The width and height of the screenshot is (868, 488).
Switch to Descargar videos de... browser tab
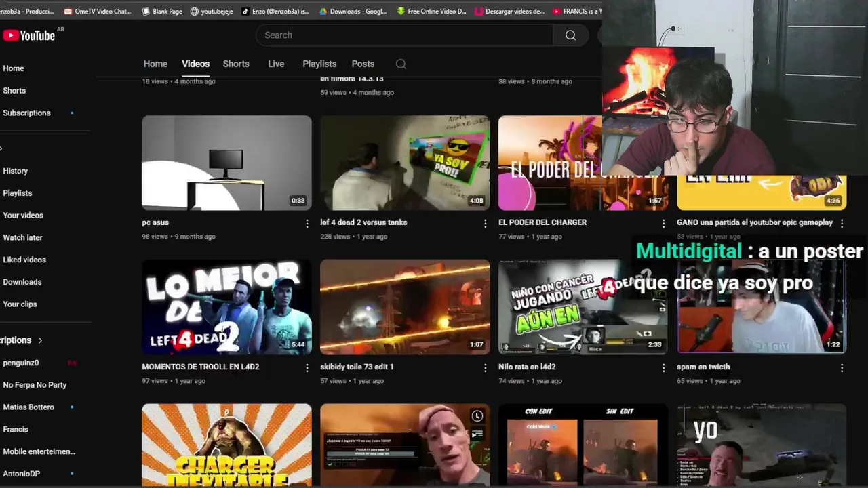click(x=510, y=11)
